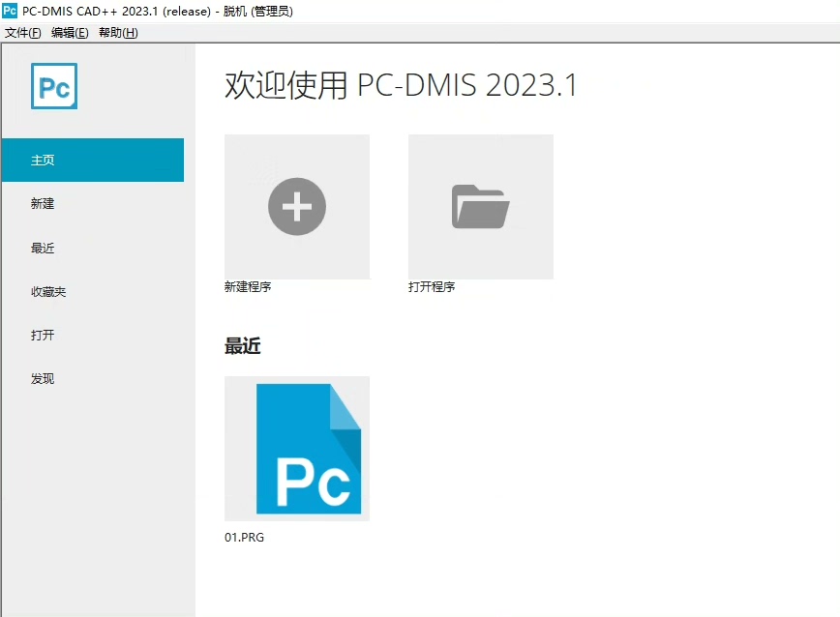Click the folder icon to open program
Screen dimensions: 840x617
[x=481, y=207]
